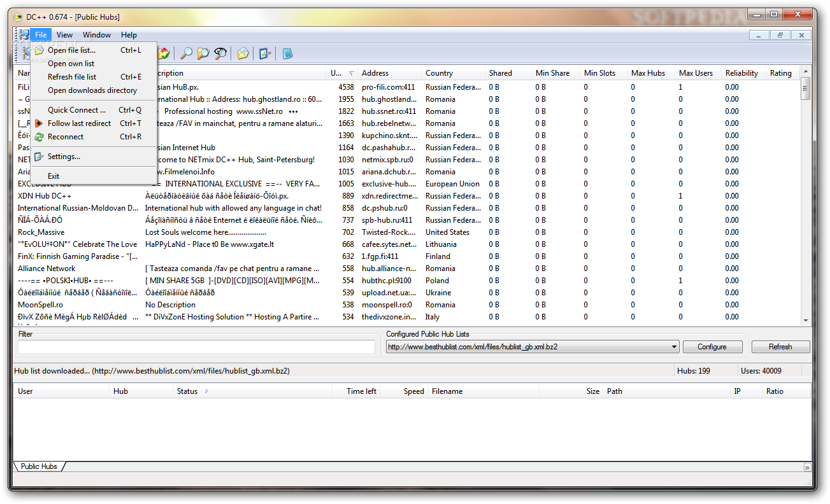Click the Refresh button

pyautogui.click(x=780, y=347)
